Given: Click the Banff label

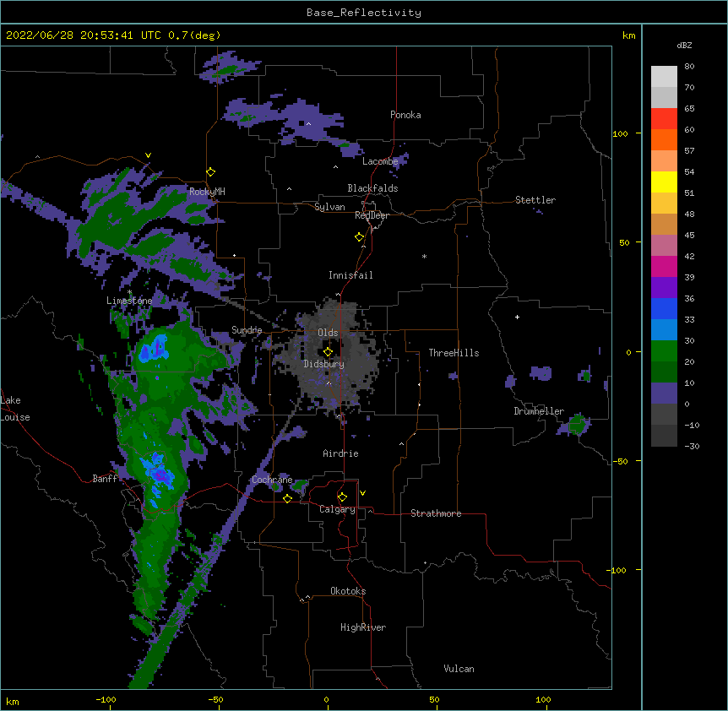Looking at the screenshot, I should (x=105, y=479).
